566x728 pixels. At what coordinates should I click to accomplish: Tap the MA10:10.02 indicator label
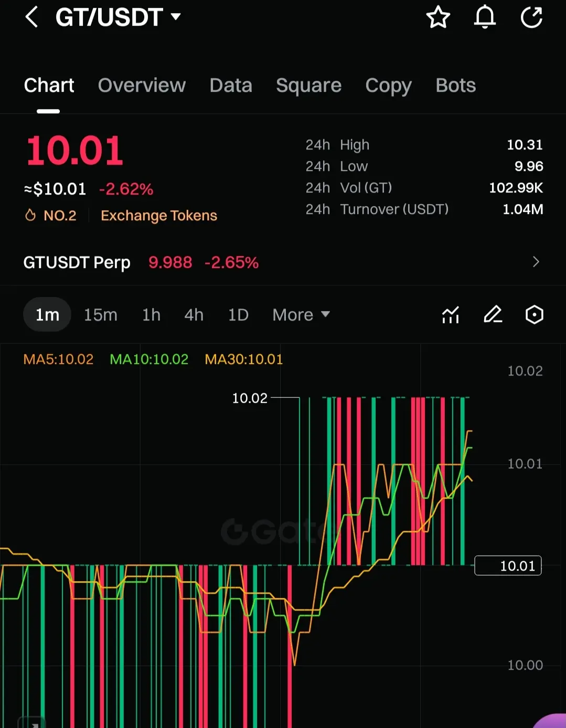149,359
